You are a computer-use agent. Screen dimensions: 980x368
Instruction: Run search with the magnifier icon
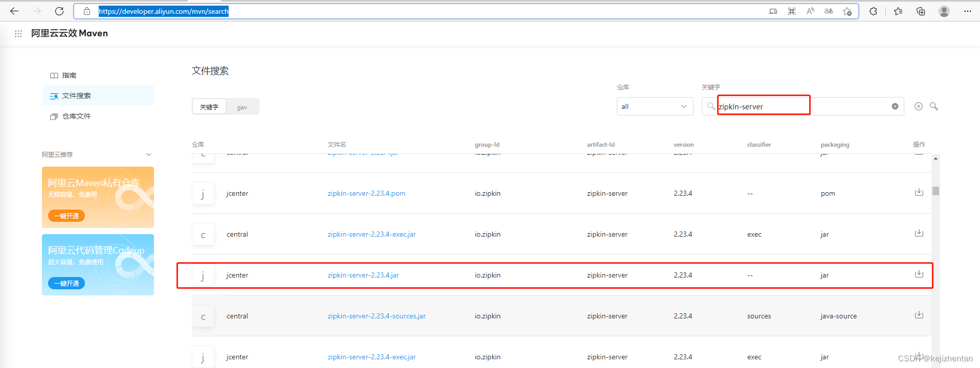[x=934, y=106]
